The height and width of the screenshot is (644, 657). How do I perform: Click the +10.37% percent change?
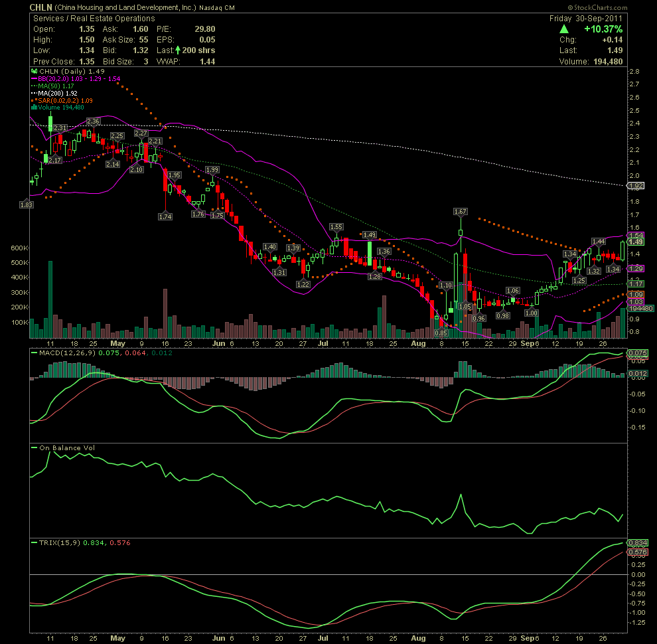[x=603, y=29]
